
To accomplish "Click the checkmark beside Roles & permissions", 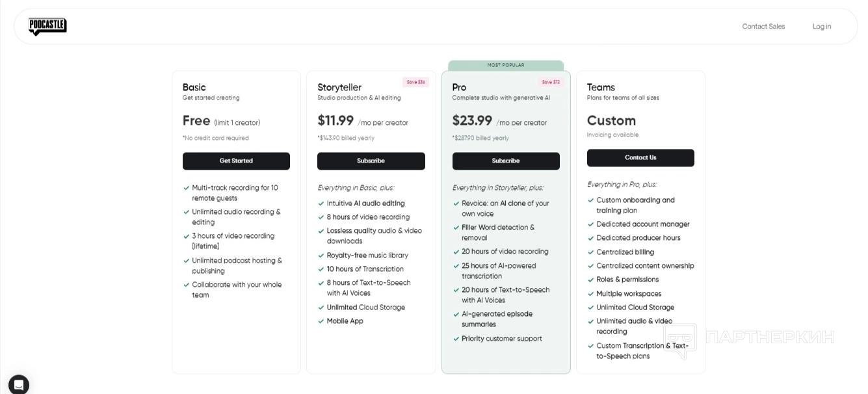I will coord(591,280).
